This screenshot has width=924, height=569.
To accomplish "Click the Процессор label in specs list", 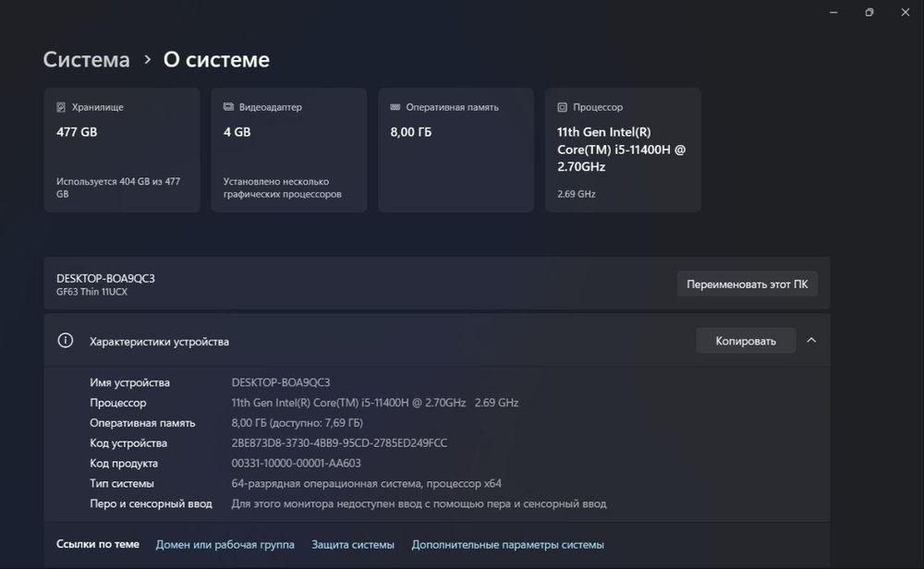I will [x=118, y=403].
